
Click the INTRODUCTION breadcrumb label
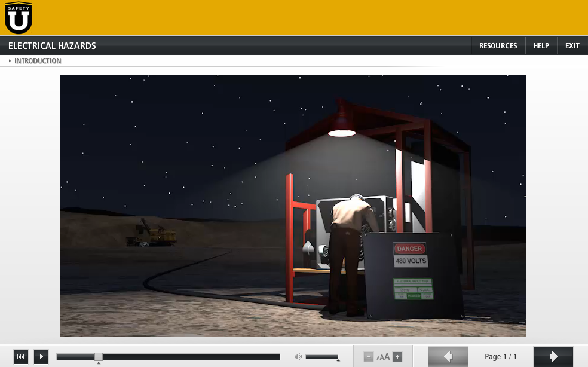pyautogui.click(x=38, y=61)
